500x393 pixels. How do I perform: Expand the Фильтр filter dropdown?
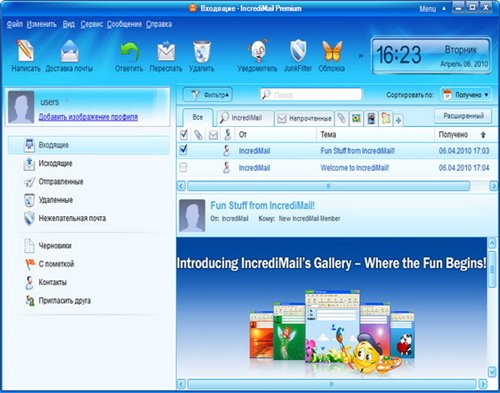pos(208,95)
